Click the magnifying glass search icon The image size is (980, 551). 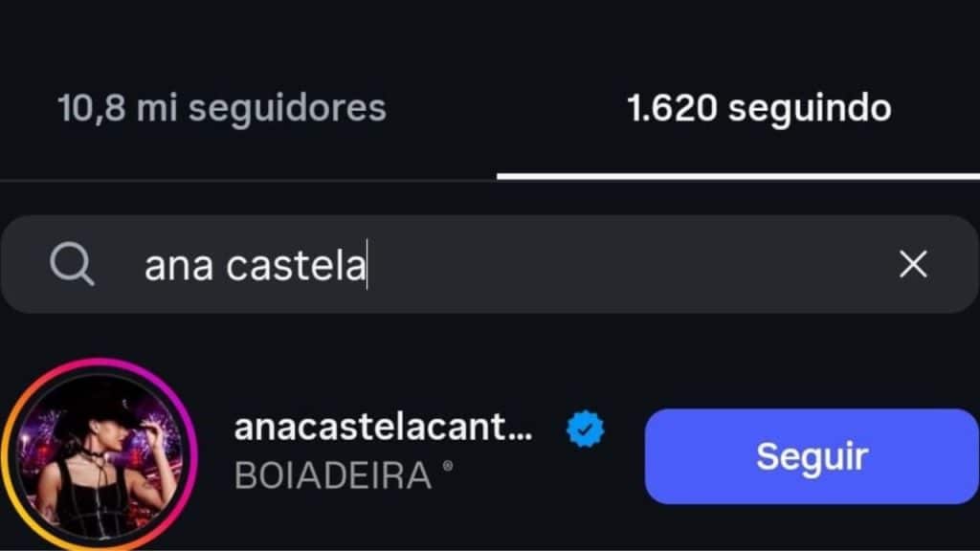[72, 264]
